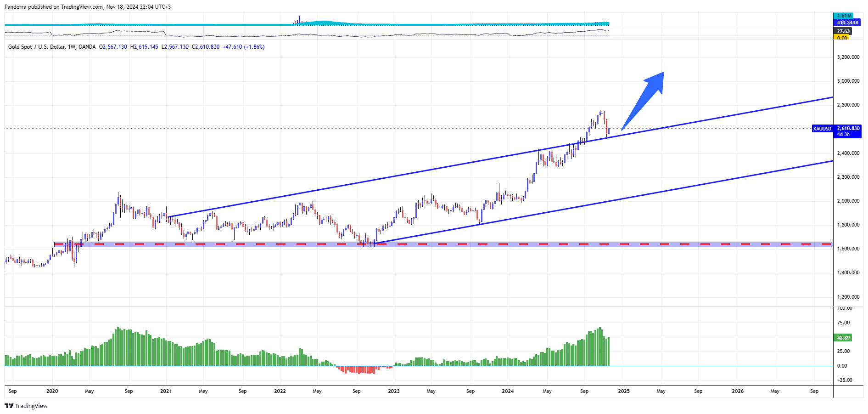Click the 3,000.000 price axis label
This screenshot has width=868, height=414.
(x=848, y=81)
